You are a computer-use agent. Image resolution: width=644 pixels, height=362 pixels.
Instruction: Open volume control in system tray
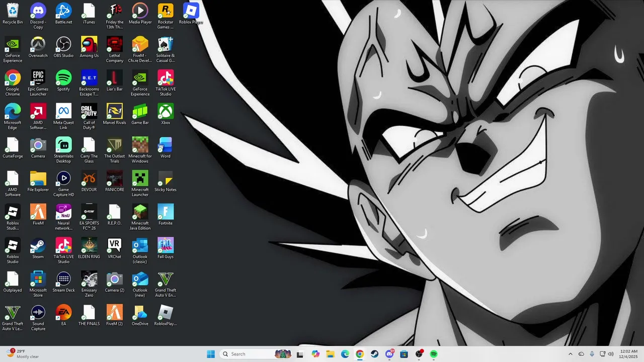(x=611, y=354)
